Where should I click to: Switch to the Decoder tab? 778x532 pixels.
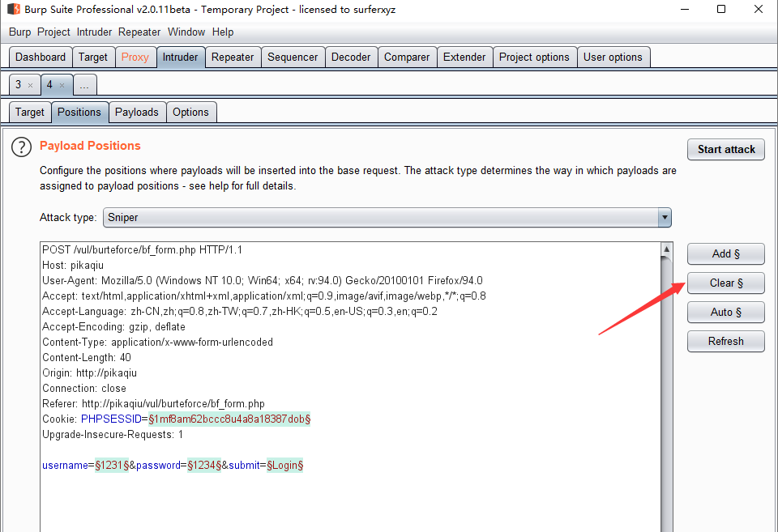coord(351,57)
